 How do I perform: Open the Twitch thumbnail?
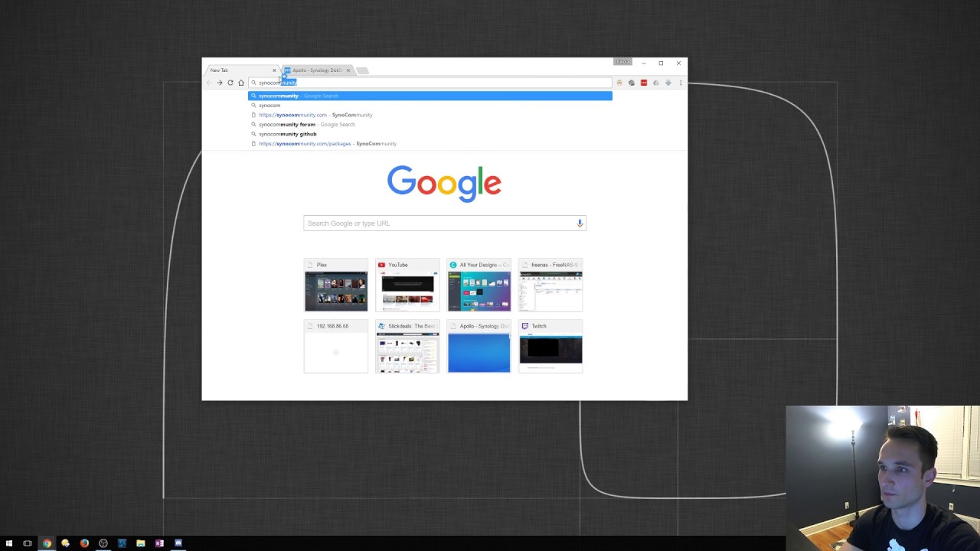click(x=550, y=347)
